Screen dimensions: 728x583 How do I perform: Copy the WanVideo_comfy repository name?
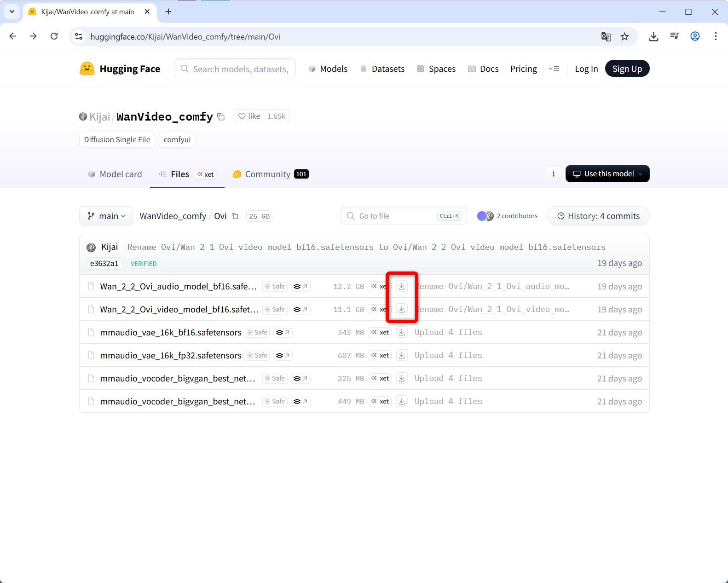coord(221,117)
